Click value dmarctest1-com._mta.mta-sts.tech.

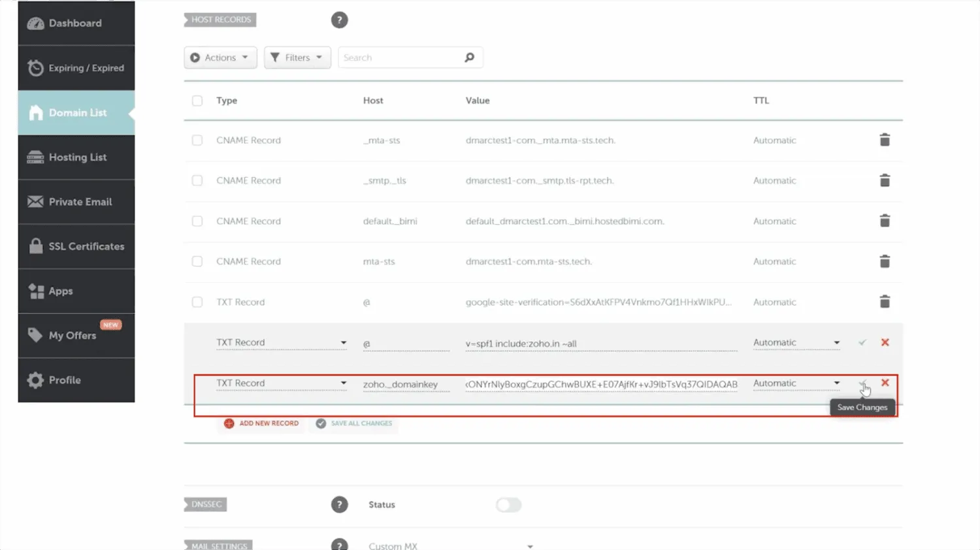coord(540,140)
